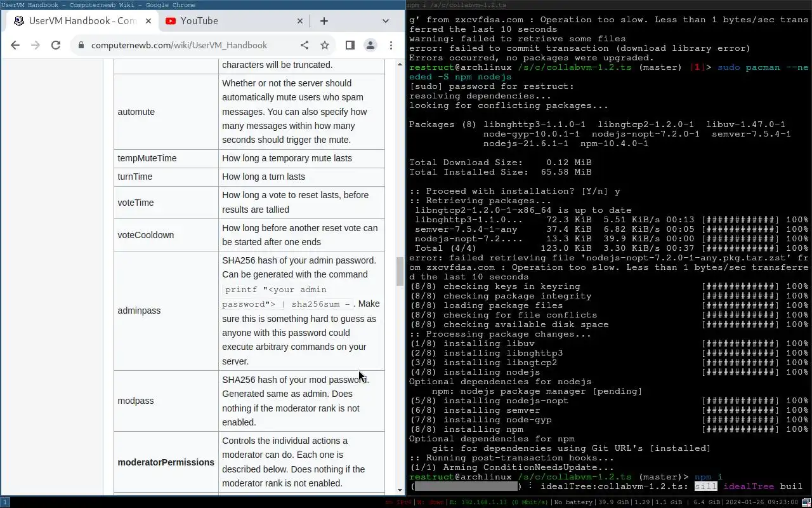812x508 pixels.
Task: Click the 'Total Download Size' line in the terminal
Action: point(501,163)
